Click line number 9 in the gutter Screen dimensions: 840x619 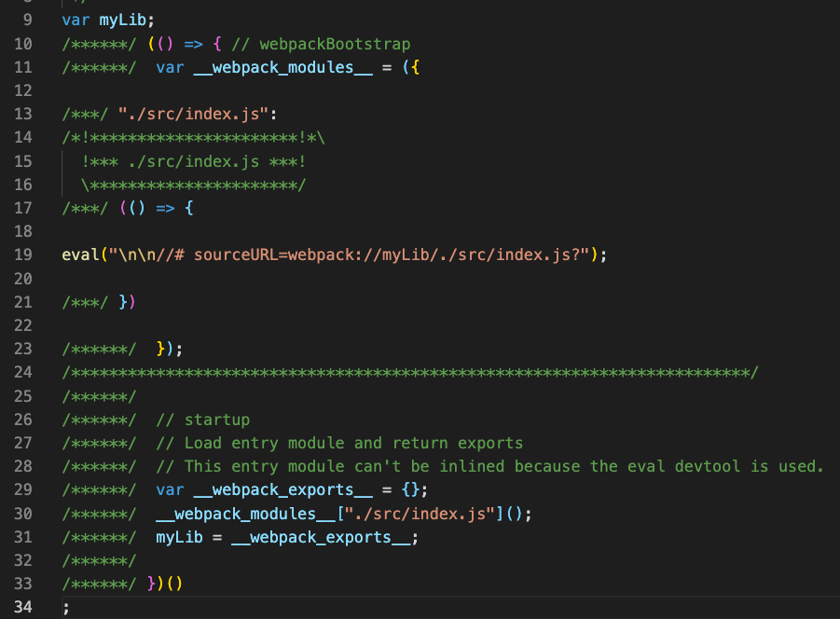click(26, 20)
